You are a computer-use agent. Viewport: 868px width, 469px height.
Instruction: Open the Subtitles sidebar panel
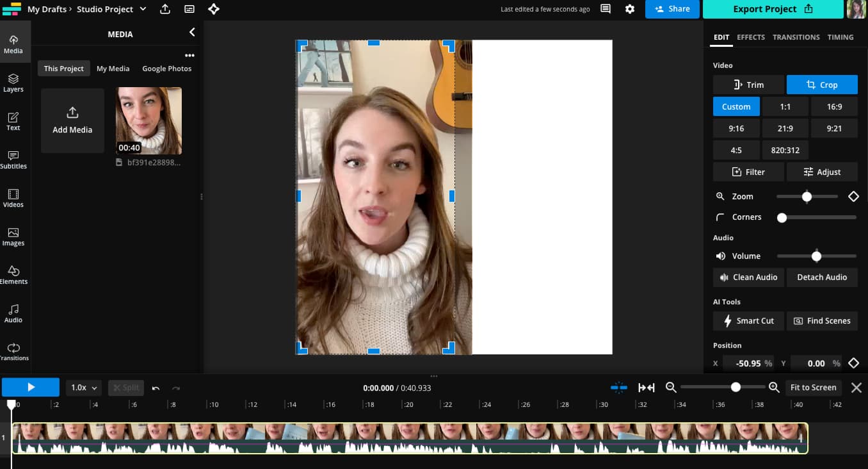coord(13,160)
